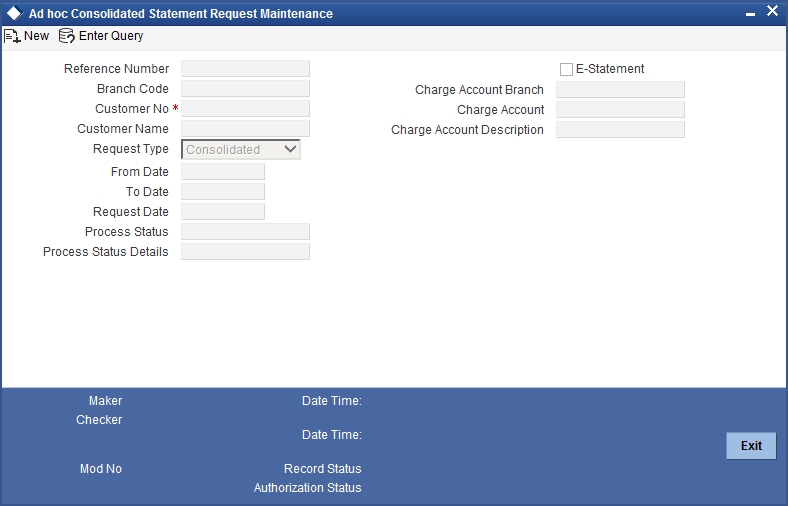Click the From Date field

pos(223,172)
